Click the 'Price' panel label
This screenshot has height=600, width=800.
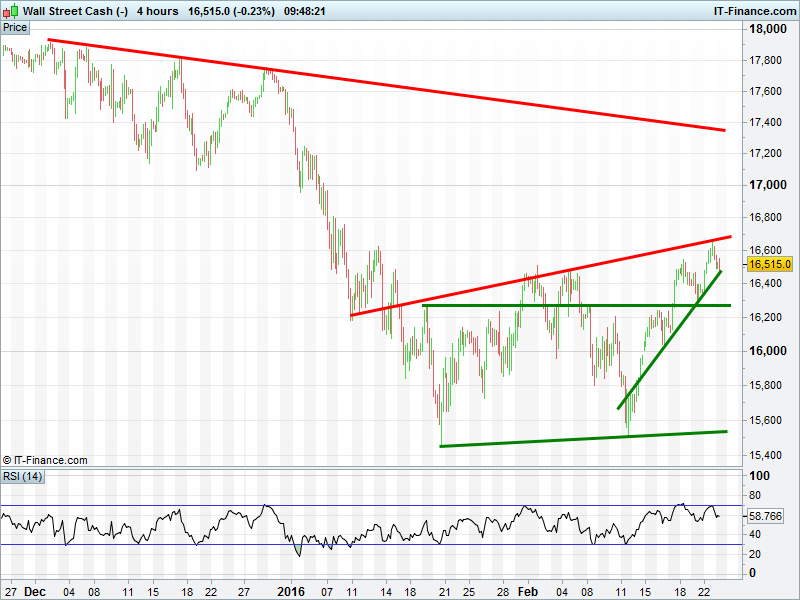click(x=15, y=27)
